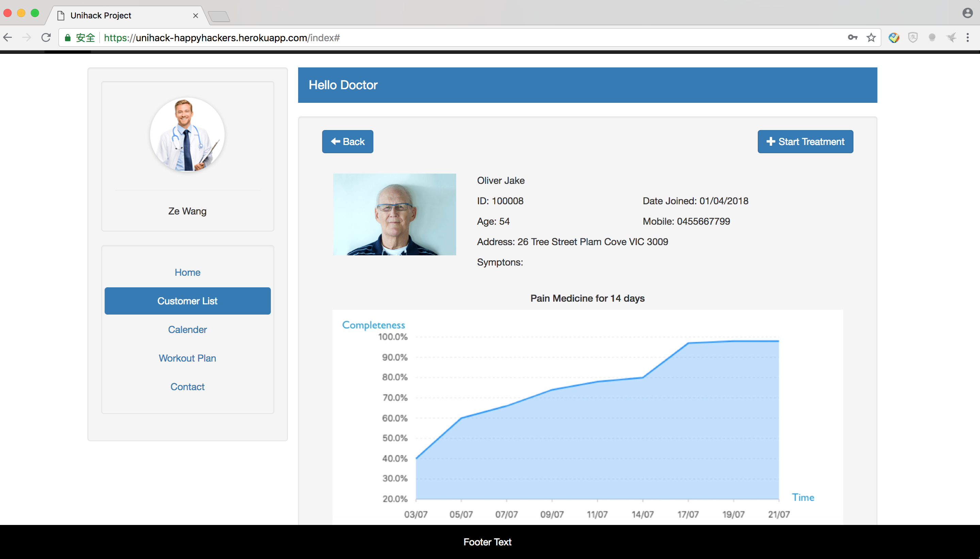Image resolution: width=980 pixels, height=559 pixels.
Task: Click the saved password key icon
Action: [x=852, y=38]
